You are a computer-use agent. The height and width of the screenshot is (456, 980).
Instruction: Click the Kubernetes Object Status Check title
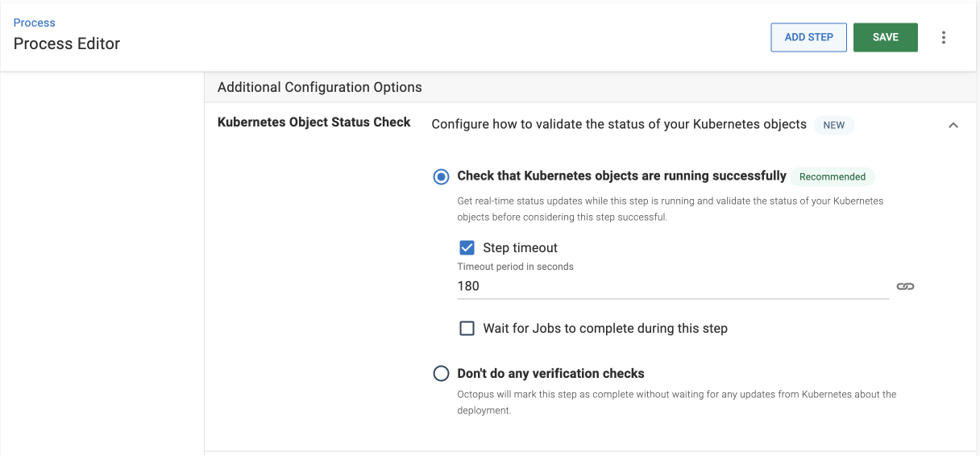point(314,122)
